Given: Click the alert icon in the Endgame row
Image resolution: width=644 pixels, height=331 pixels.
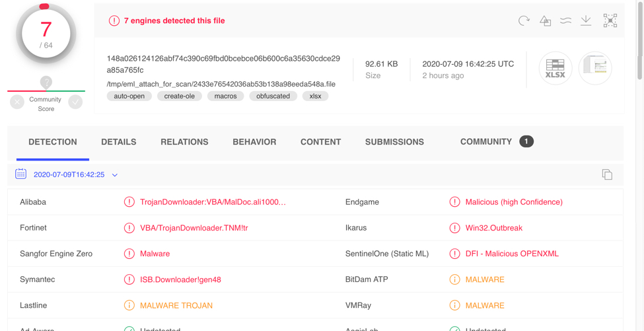Looking at the screenshot, I should click(x=454, y=202).
